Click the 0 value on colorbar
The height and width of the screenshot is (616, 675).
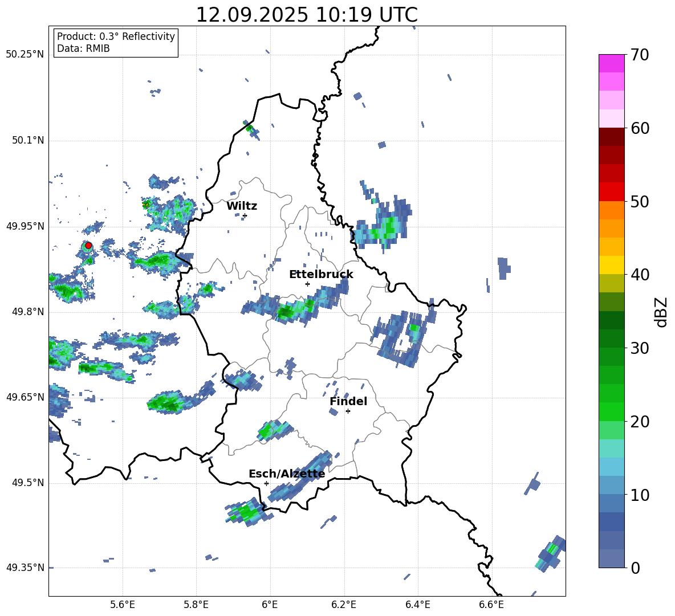635,568
